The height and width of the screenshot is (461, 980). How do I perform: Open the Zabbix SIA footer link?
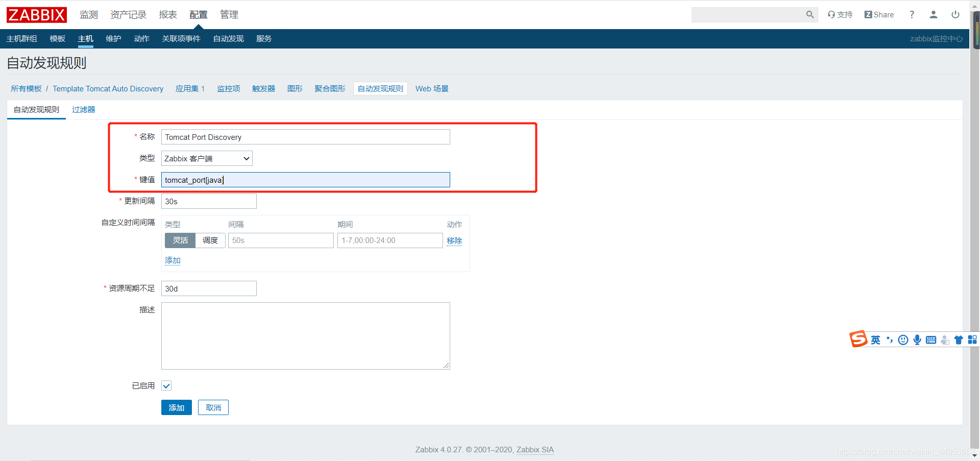point(535,450)
